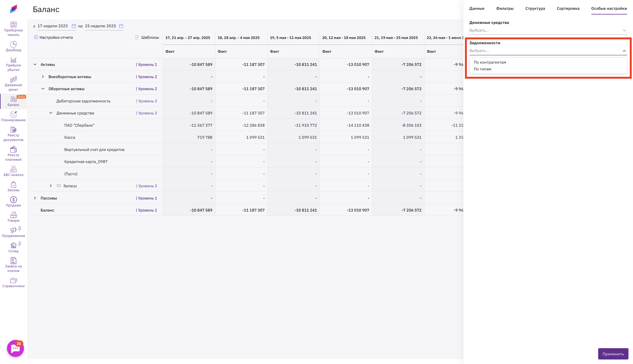Open the Приборная панель sidebar icon

pyautogui.click(x=14, y=24)
